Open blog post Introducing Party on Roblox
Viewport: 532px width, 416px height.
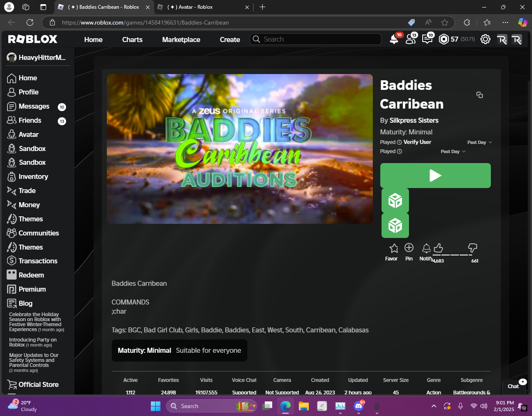(33, 342)
